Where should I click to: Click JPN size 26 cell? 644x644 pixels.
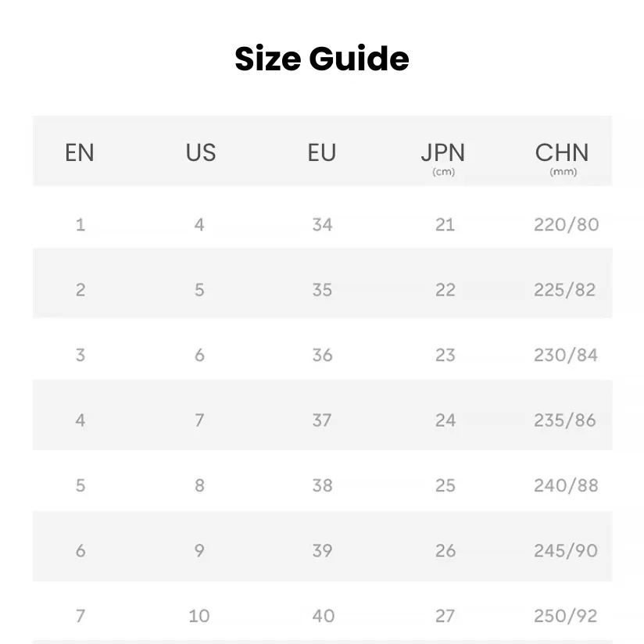tap(445, 551)
